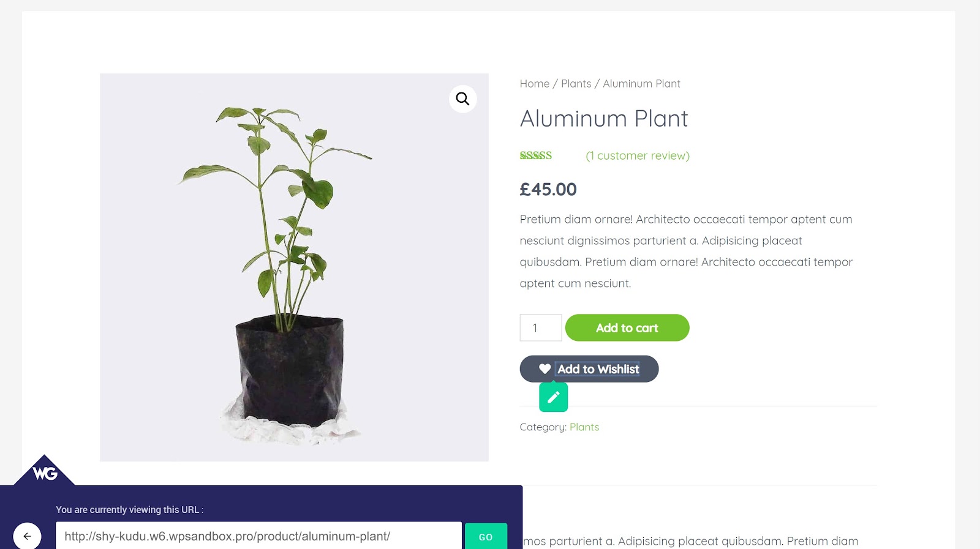Select the Aluminum Plant product title heading
Image resolution: width=980 pixels, height=549 pixels.
(604, 119)
